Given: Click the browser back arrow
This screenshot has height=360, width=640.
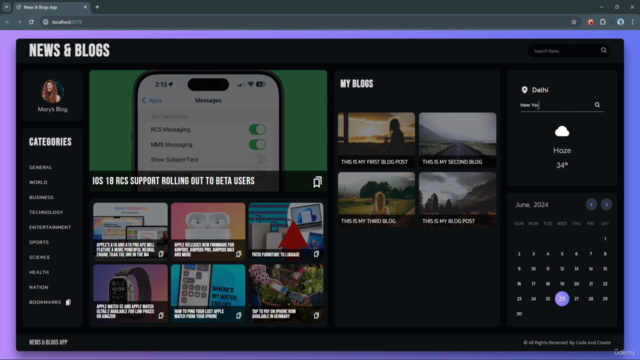Looking at the screenshot, I should 7,22.
